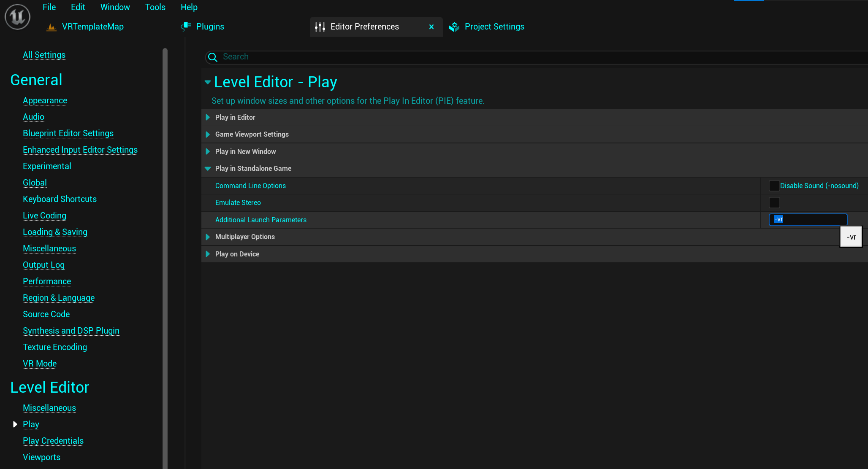
Task: Open Blueprint Editor Settings
Action: pyautogui.click(x=68, y=133)
